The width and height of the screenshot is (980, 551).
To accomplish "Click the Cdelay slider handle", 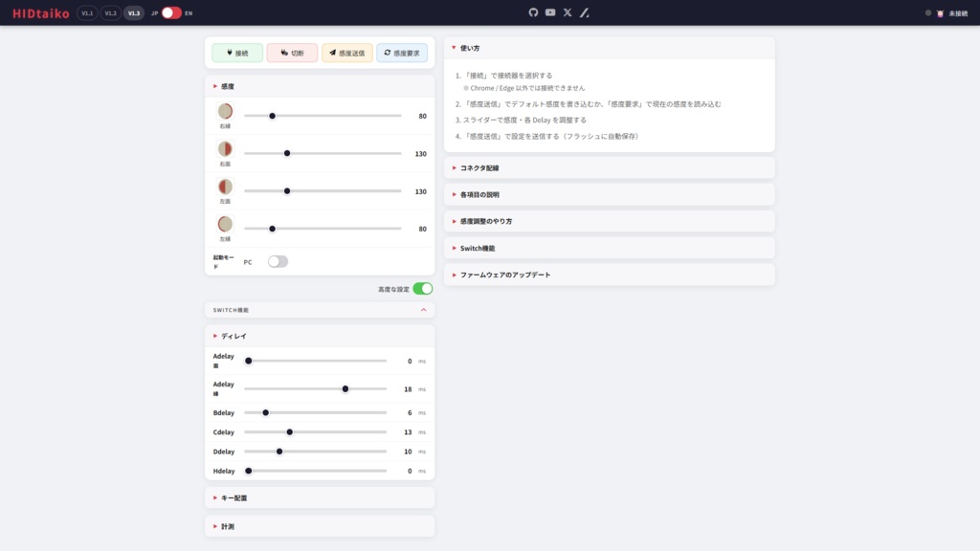I will coord(289,432).
